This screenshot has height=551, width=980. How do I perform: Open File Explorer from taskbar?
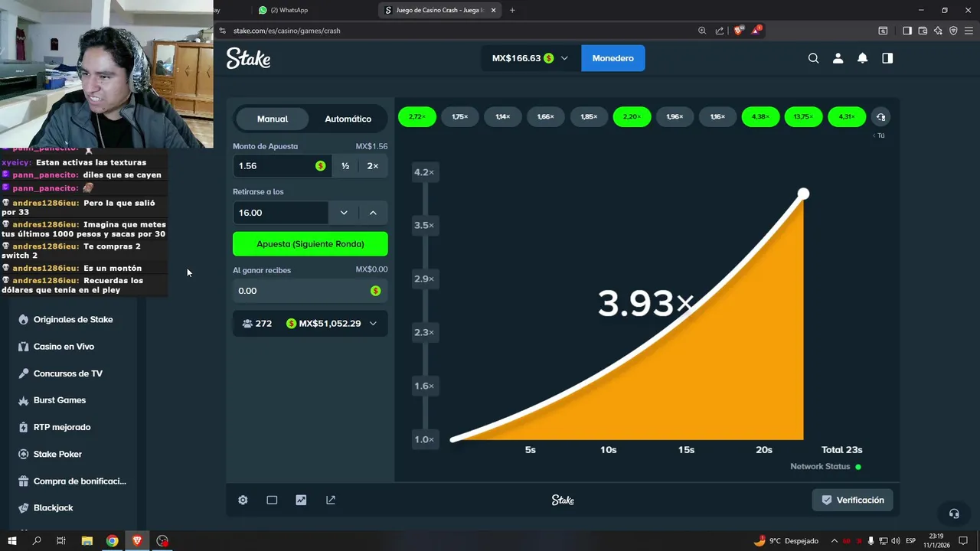(87, 540)
